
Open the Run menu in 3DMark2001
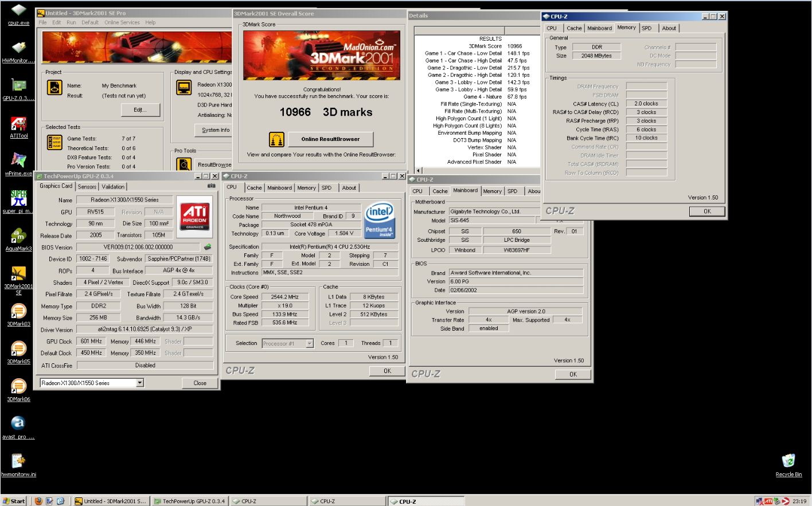[71, 22]
